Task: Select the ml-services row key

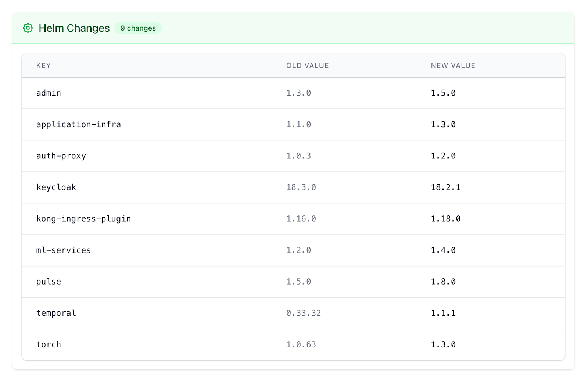Action: [63, 250]
